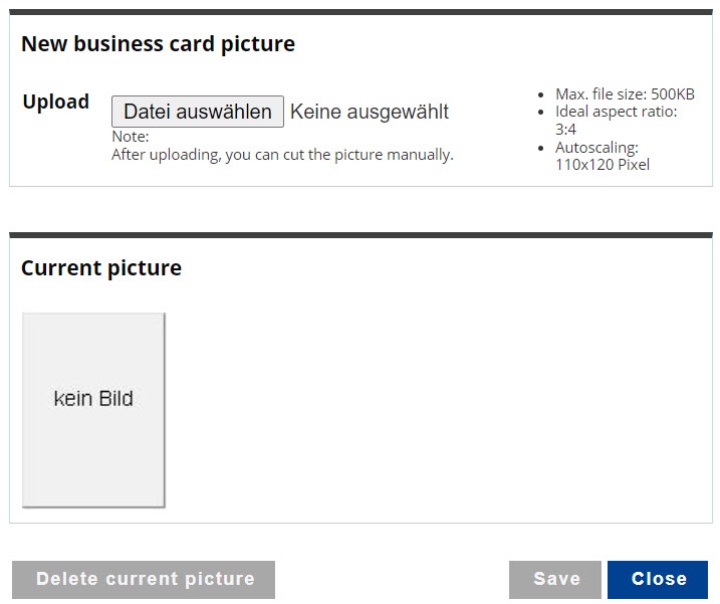720x604 pixels.
Task: Click the New business card picture heading
Action: [158, 44]
